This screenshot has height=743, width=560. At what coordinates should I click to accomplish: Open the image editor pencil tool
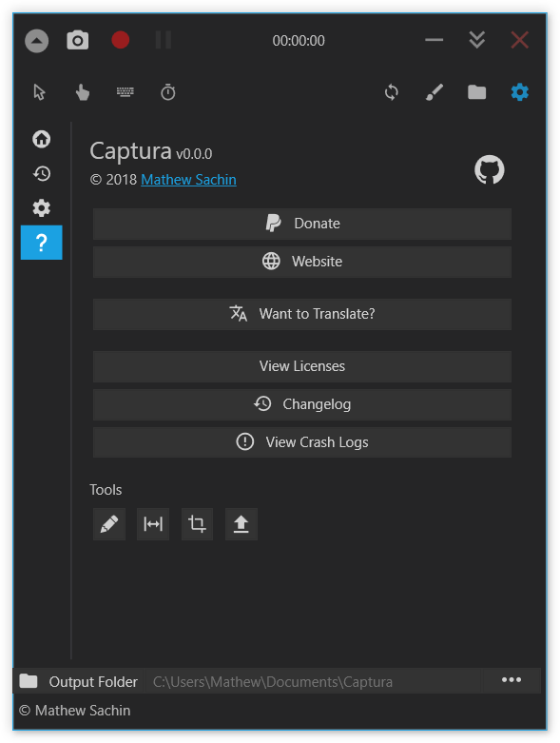109,524
